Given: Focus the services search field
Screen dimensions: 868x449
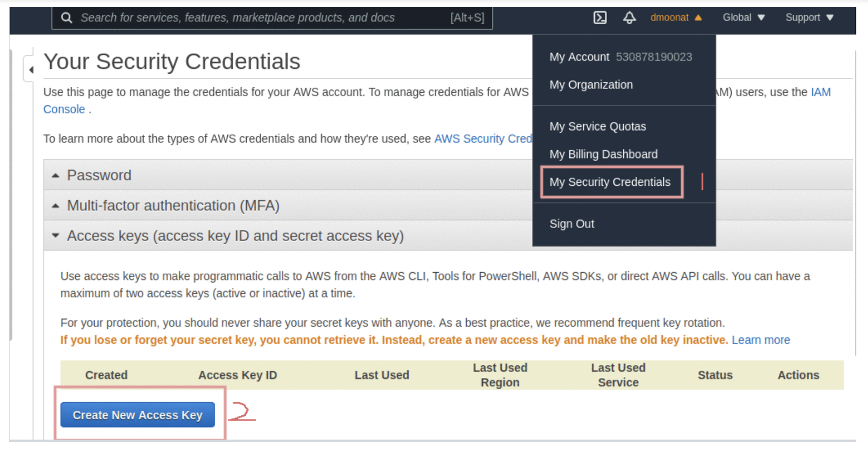Looking at the screenshot, I should [x=263, y=18].
